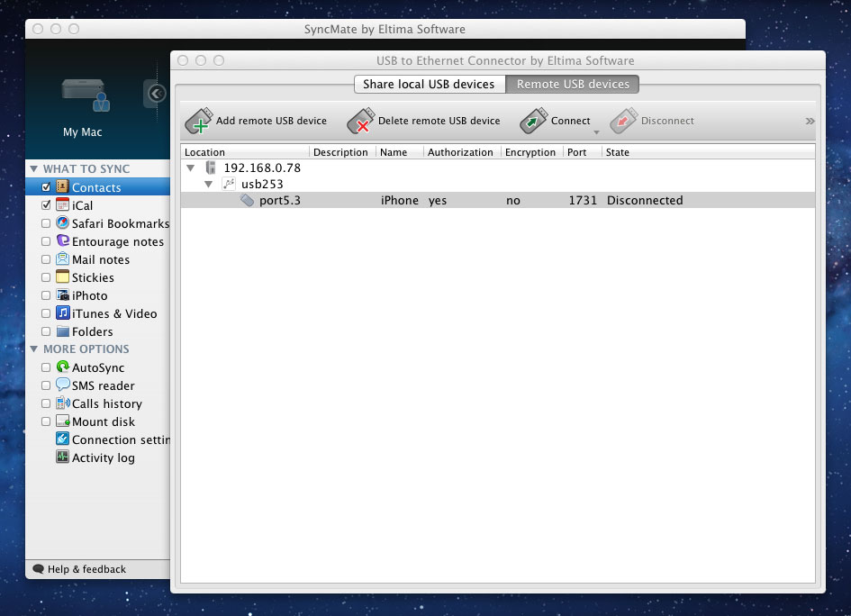Viewport: 851px width, 616px height.
Task: Open the Activity log entry label
Action: tap(104, 457)
